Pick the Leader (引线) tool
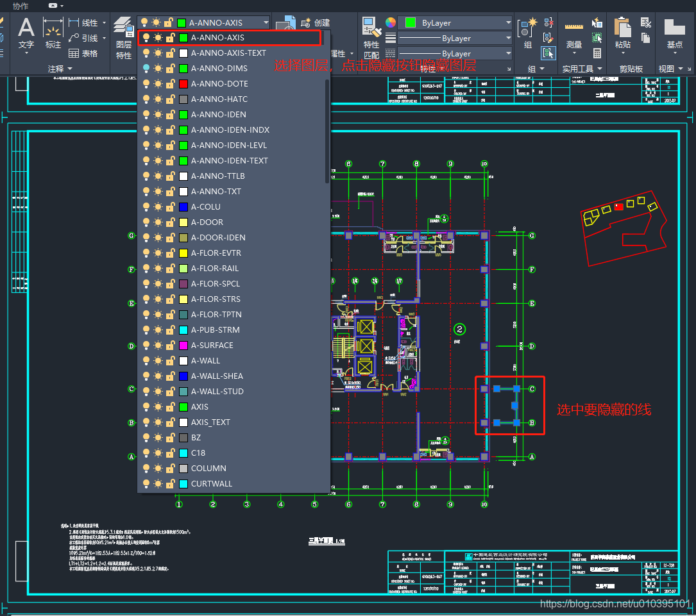Image resolution: width=696 pixels, height=616 pixels. [x=84, y=38]
